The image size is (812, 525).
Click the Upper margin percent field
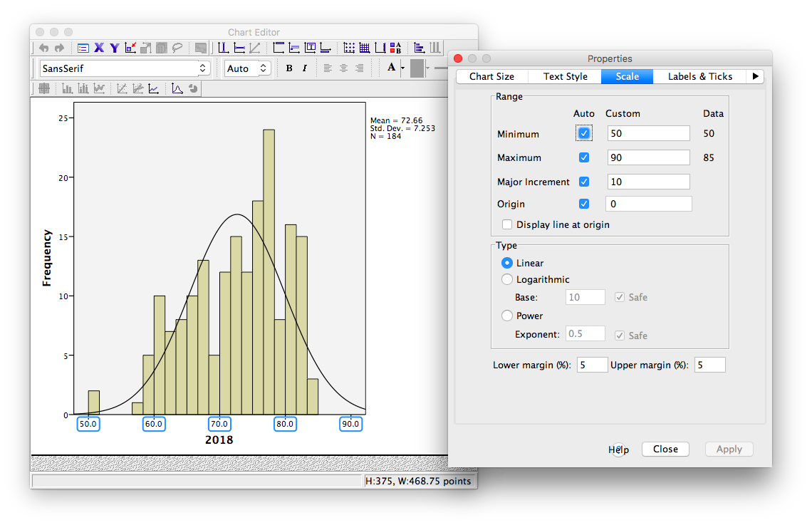point(709,365)
